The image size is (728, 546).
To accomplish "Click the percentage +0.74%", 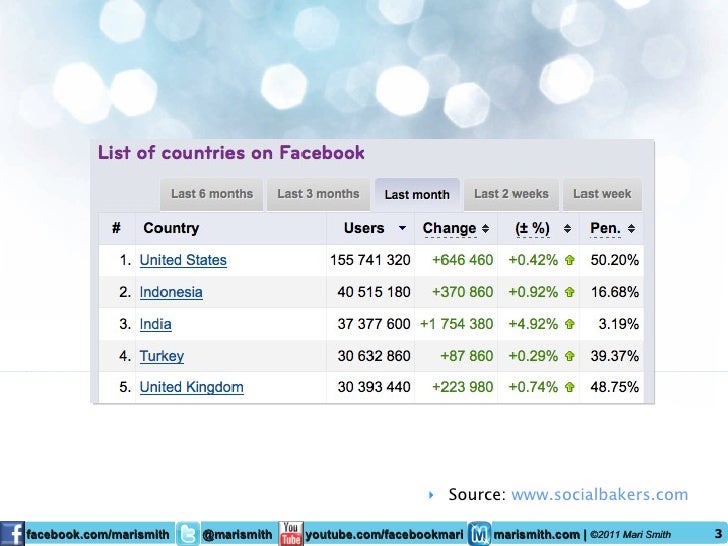I will coord(533,387).
